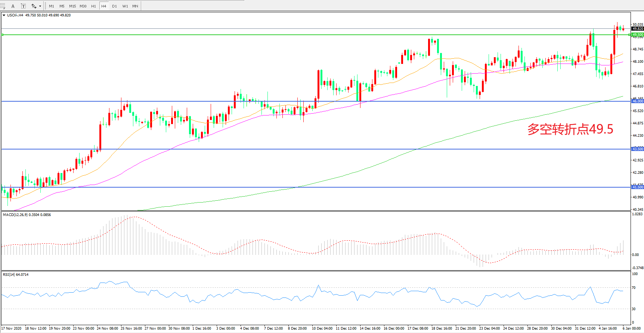The height and width of the screenshot is (333, 644).
Task: Click the blue 46.000 price level label
Action: click(x=638, y=101)
